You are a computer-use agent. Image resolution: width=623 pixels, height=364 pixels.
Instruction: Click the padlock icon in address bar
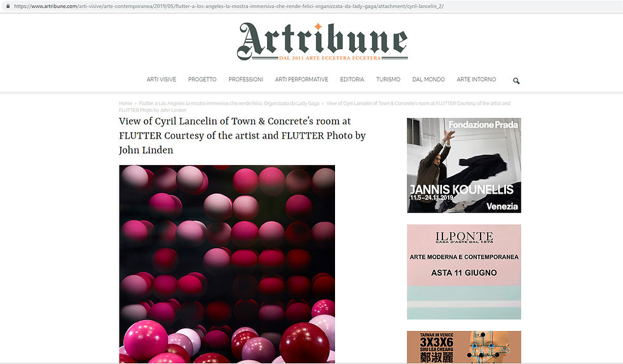pyautogui.click(x=8, y=6)
